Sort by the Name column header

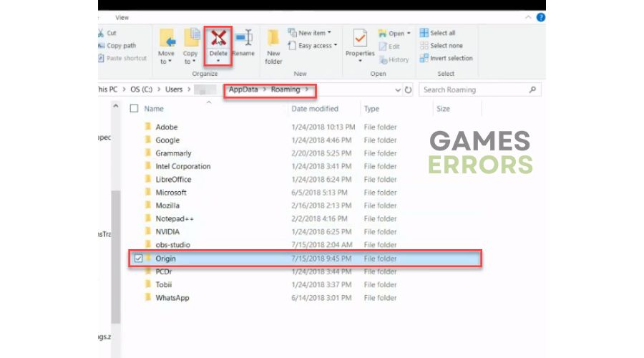pyautogui.click(x=154, y=109)
